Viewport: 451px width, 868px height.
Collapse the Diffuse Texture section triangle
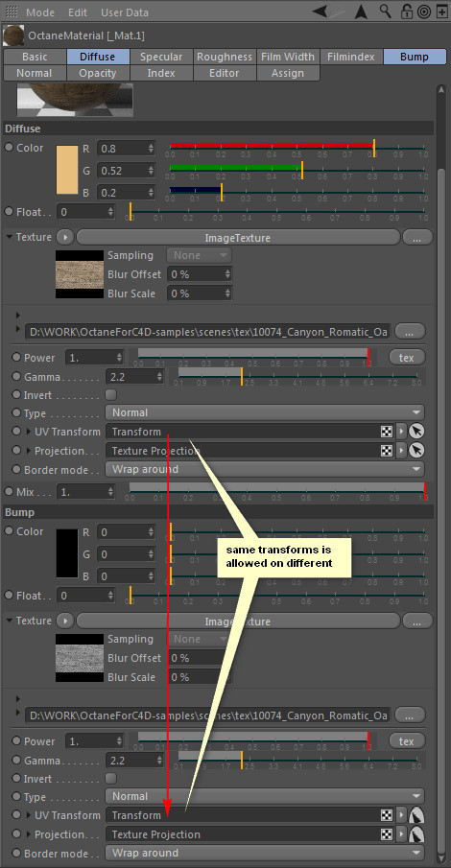click(9, 237)
